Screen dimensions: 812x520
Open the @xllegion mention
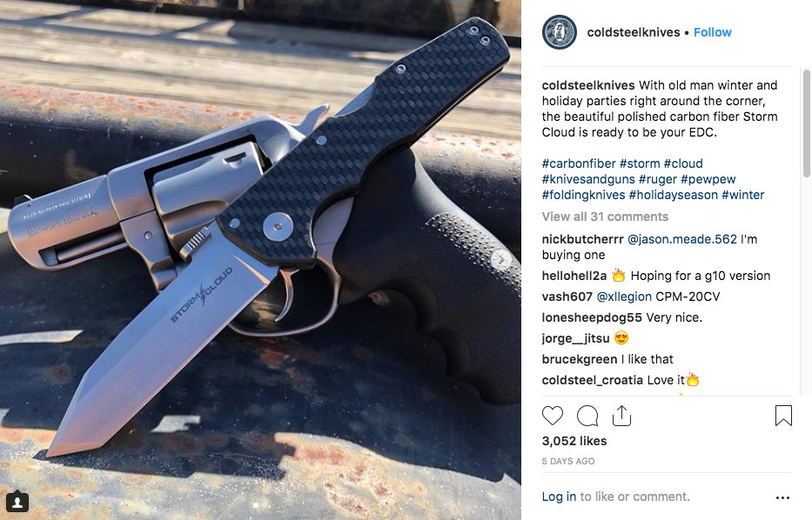(624, 297)
